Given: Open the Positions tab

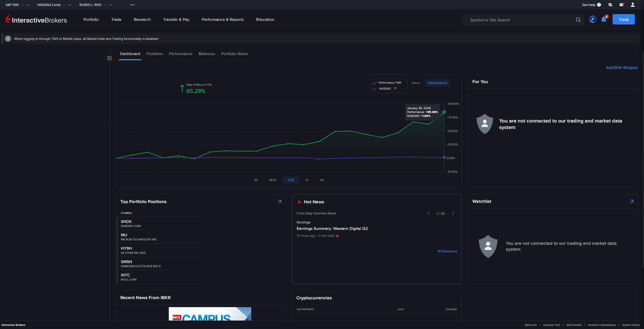Looking at the screenshot, I should tap(154, 54).
